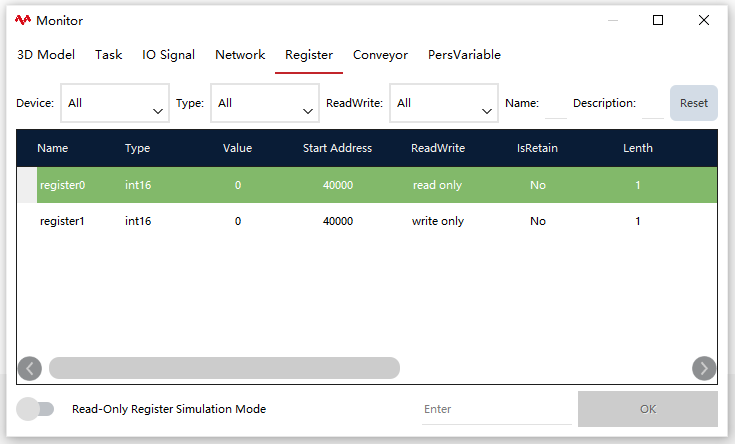Go to the PersVariable tab
This screenshot has width=735, height=444.
[464, 55]
